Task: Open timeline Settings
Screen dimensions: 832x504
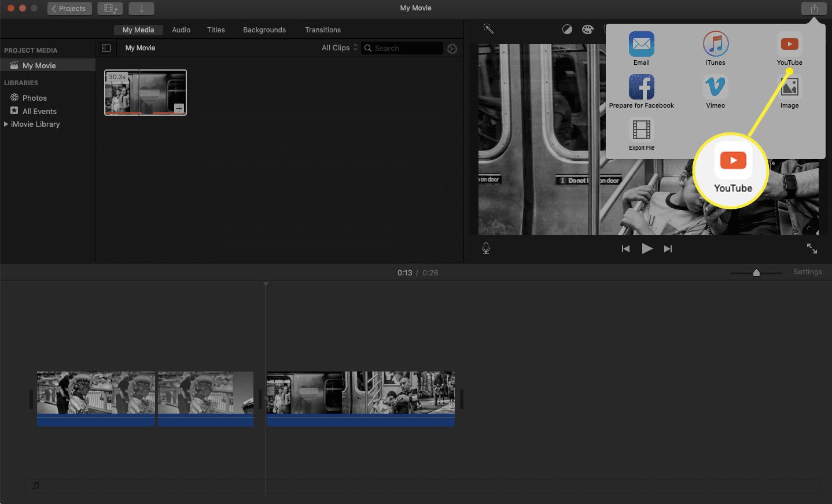Action: click(808, 272)
